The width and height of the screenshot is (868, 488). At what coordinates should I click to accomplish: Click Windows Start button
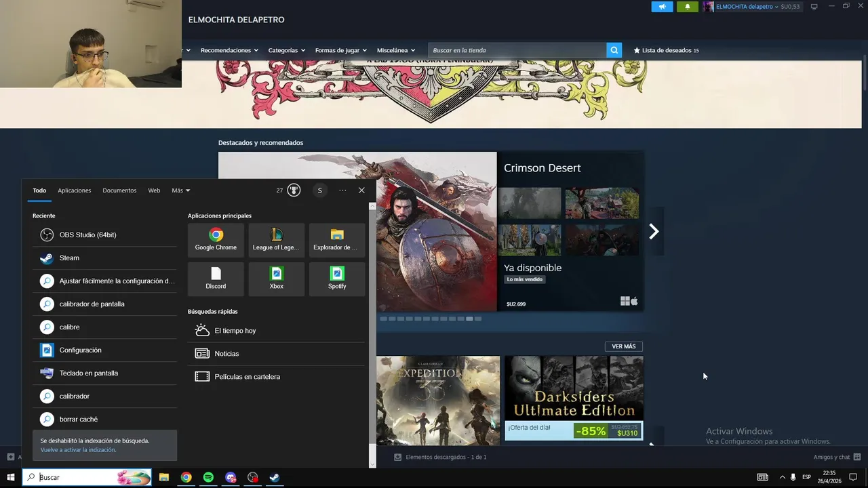[x=11, y=477]
